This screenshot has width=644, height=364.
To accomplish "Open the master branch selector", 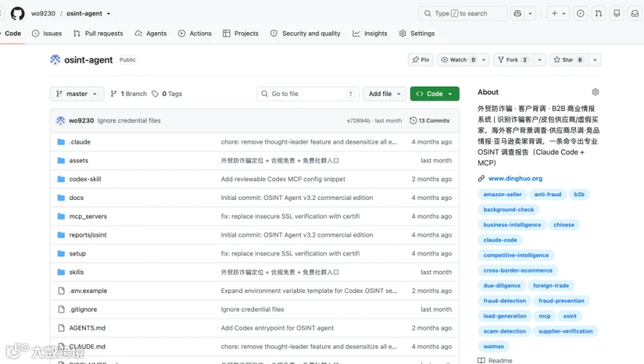I will click(77, 94).
